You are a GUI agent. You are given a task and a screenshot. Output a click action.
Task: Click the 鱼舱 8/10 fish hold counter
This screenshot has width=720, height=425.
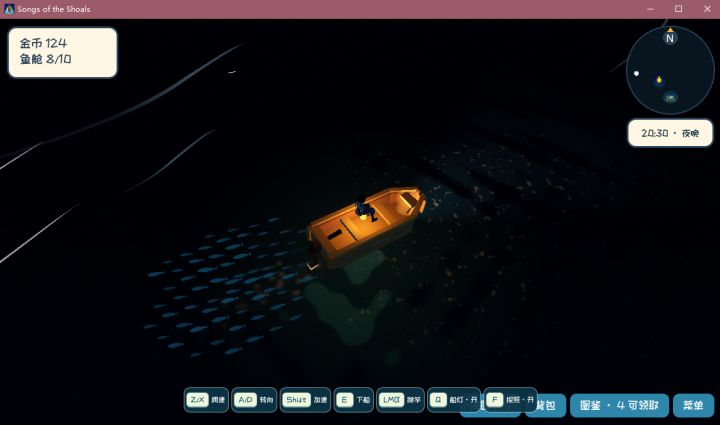(x=45, y=59)
